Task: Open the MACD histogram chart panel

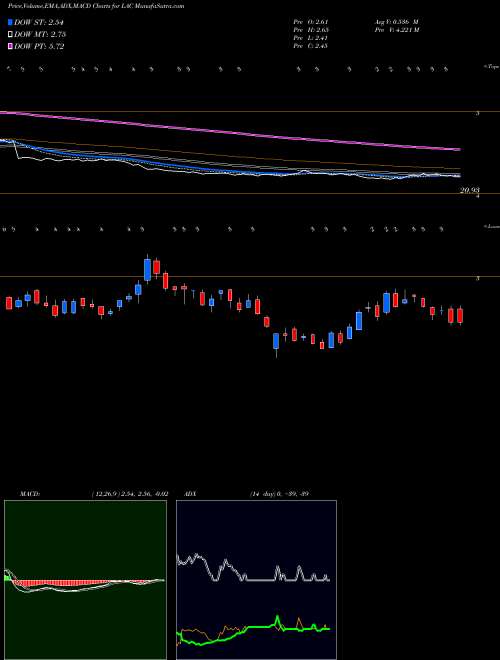Action: coord(85,580)
